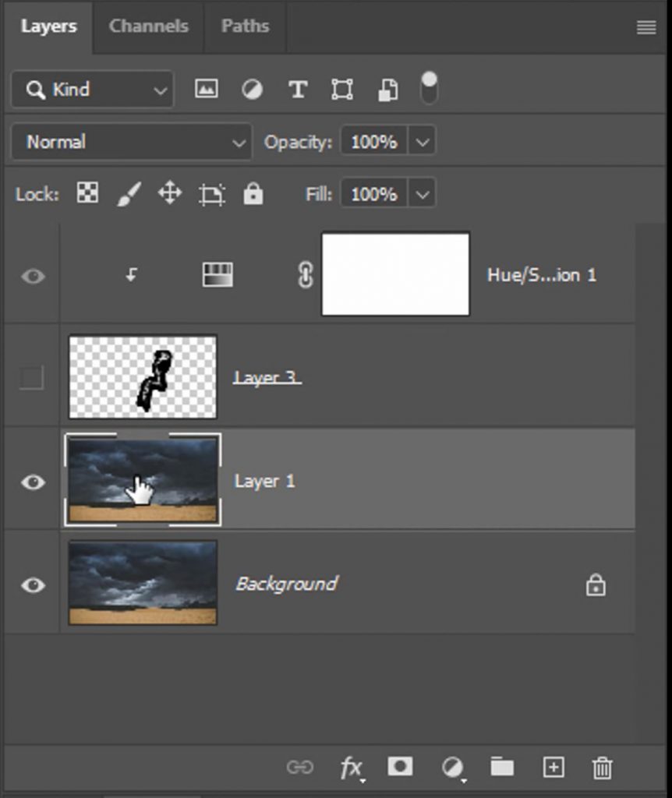Add a layer mask
The width and height of the screenshot is (672, 798).
tap(401, 768)
